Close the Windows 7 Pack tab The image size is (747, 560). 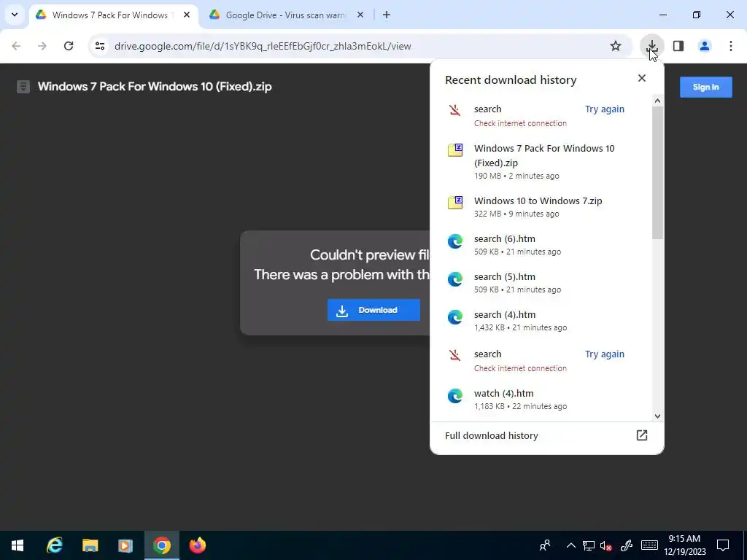(x=187, y=15)
